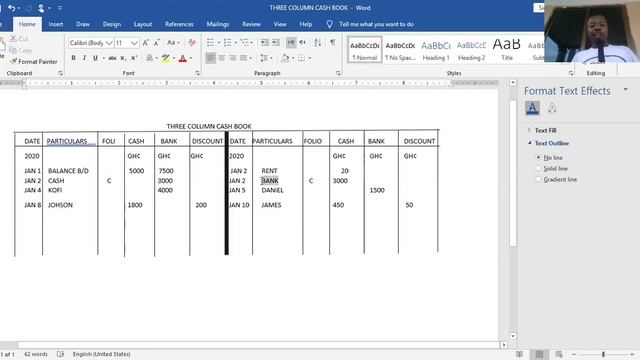Viewport: 640px width, 360px height.
Task: Open the Review tab
Action: tap(251, 24)
